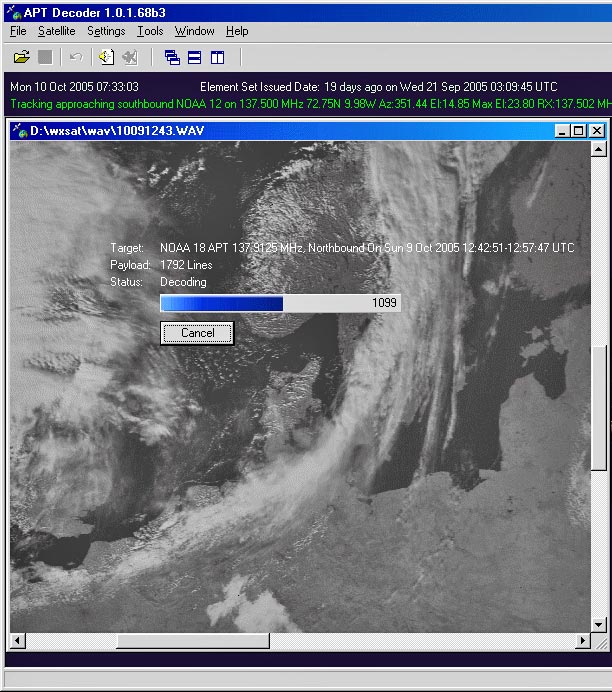Click the 10091243.WAV window system icon

[x=20, y=131]
